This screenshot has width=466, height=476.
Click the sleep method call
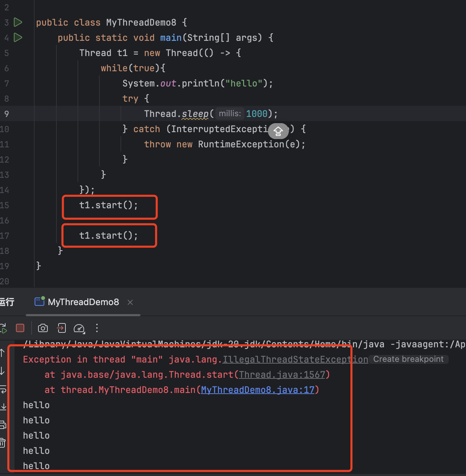point(195,114)
